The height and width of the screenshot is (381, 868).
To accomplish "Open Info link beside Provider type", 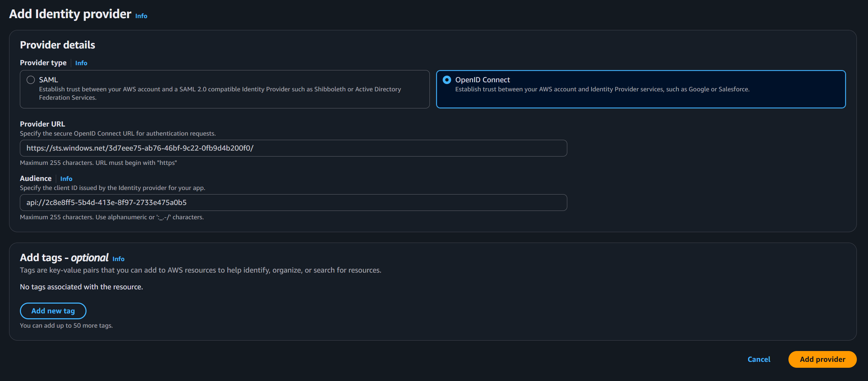I will pyautogui.click(x=81, y=63).
